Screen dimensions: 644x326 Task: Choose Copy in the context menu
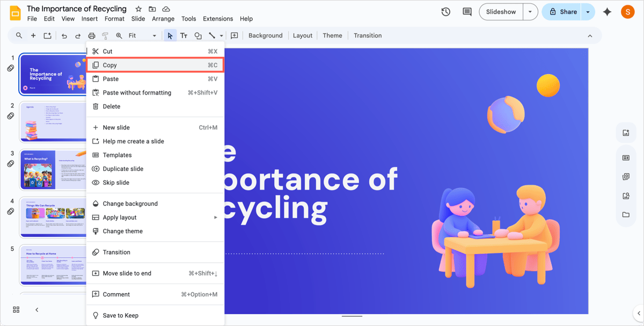coord(155,65)
